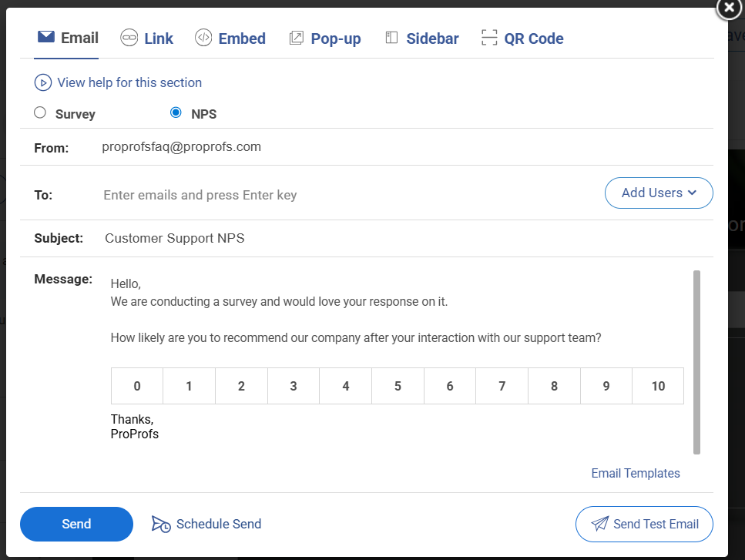Click the Sidebar tab icon
Viewport: 745px width, 560px height.
pos(392,37)
